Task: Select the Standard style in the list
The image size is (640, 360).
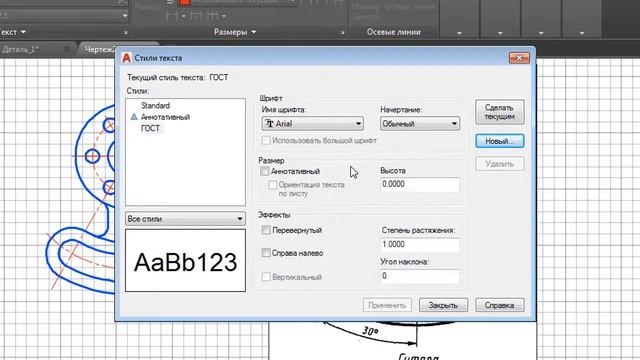Action: 155,105
